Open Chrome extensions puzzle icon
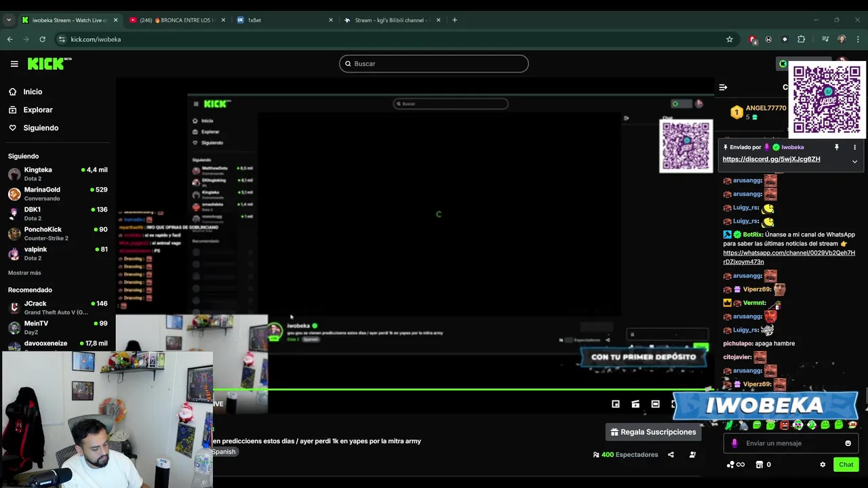This screenshot has width=868, height=488. [x=801, y=39]
